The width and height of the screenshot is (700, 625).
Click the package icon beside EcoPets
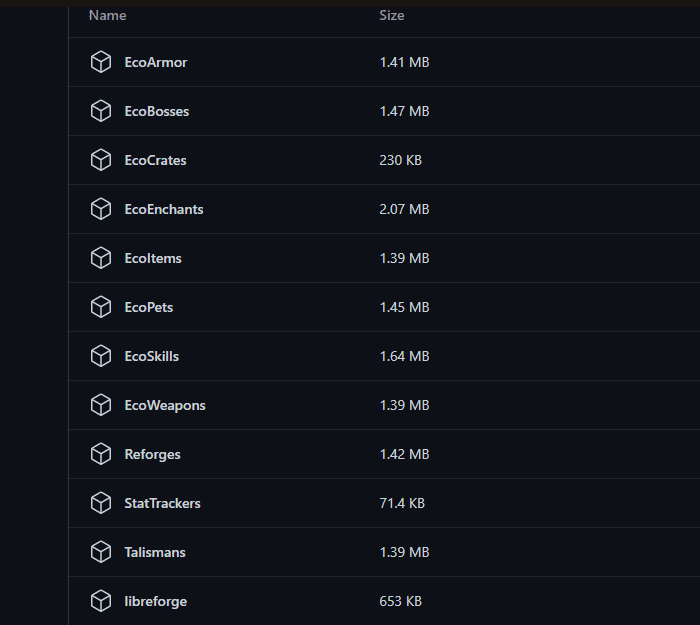point(100,307)
